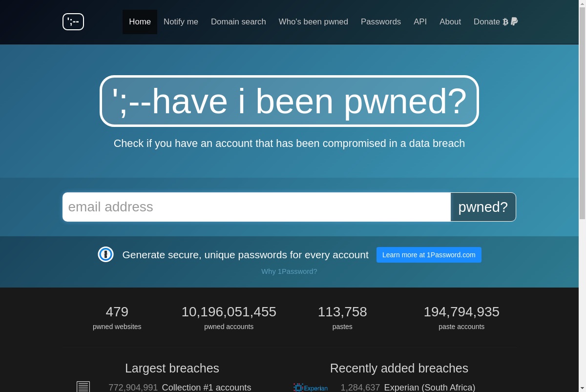586x392 pixels.
Task: Click the Experian logo
Action: 311,388
